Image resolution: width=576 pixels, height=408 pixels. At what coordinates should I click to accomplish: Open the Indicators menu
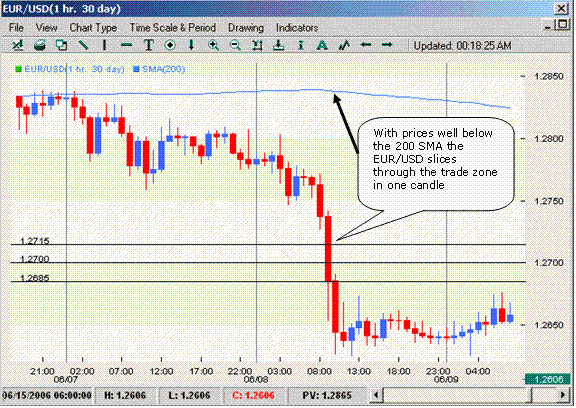coord(297,28)
